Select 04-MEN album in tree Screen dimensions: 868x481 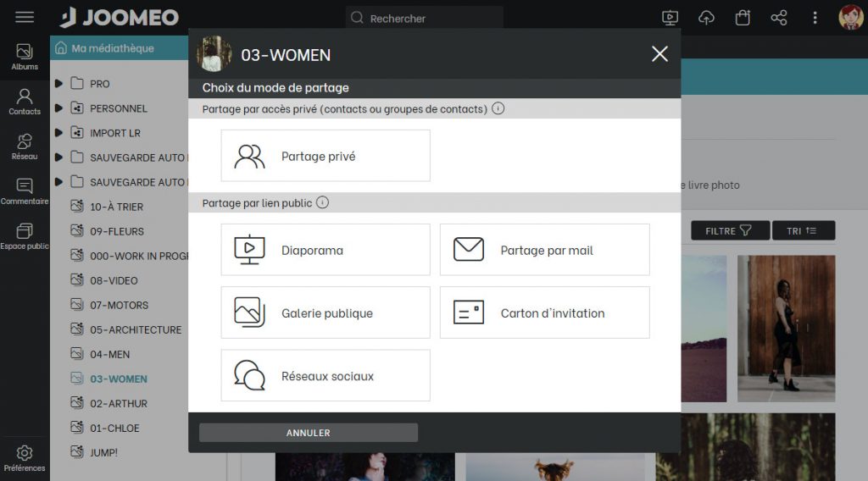pos(109,354)
